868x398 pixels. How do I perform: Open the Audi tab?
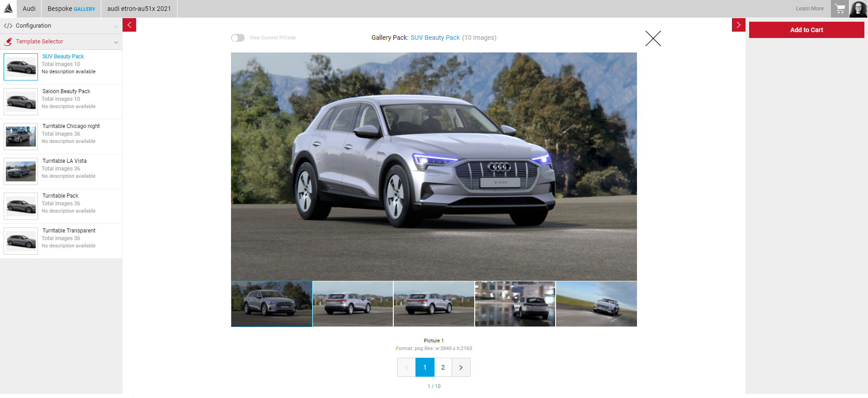click(x=29, y=9)
